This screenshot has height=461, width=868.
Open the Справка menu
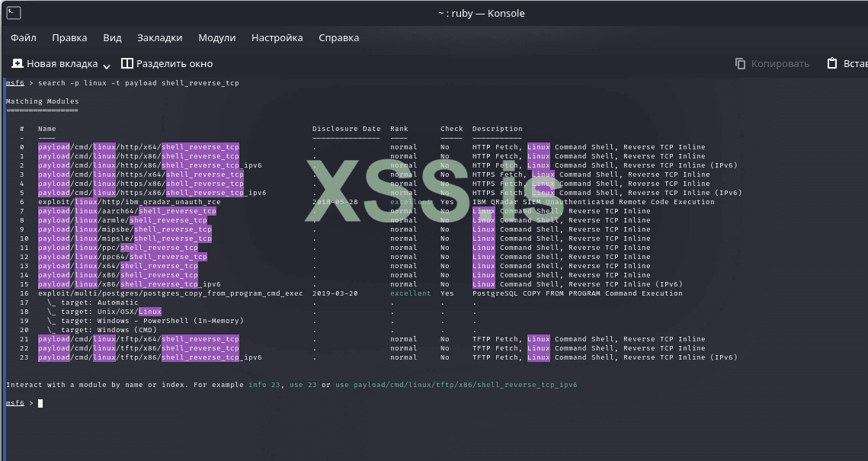point(338,38)
